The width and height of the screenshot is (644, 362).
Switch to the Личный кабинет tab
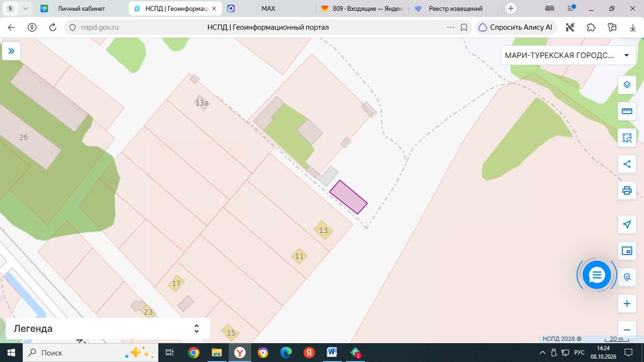click(82, 9)
